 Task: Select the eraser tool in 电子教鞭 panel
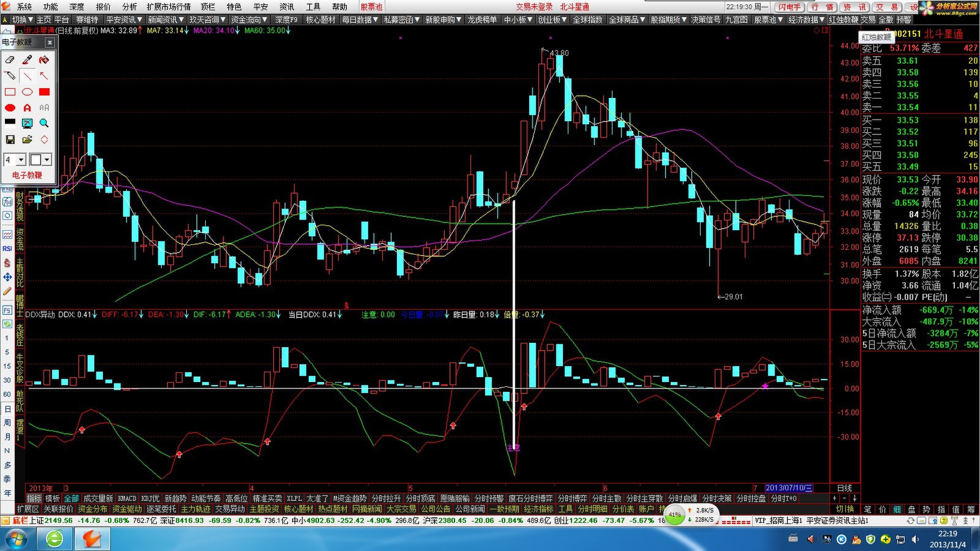click(x=10, y=60)
